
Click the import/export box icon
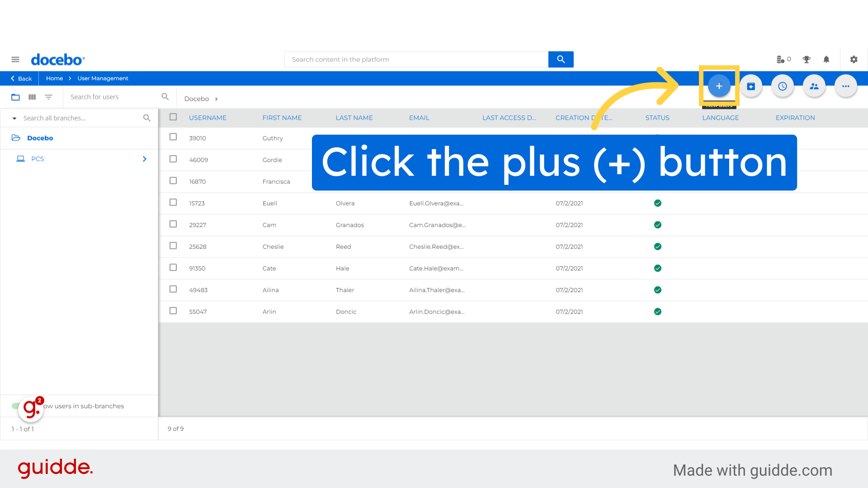751,86
